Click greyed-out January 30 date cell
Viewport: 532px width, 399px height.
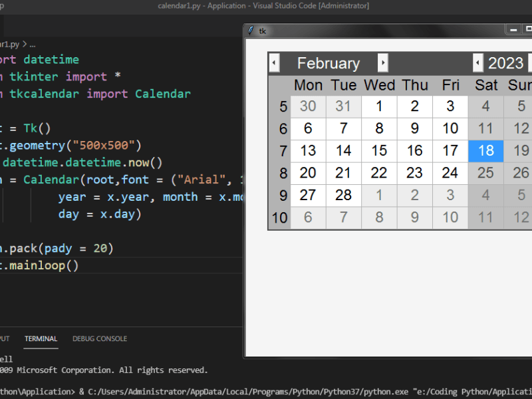(308, 106)
